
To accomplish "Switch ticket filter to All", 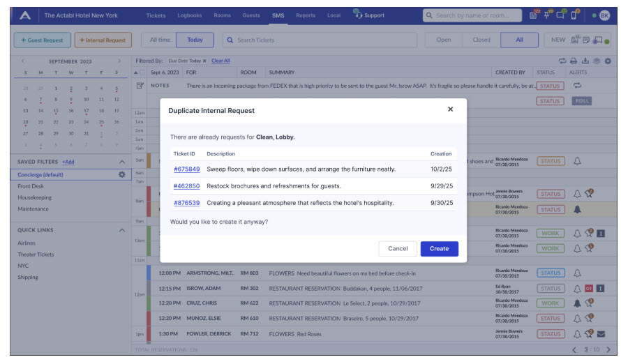I will [x=519, y=40].
